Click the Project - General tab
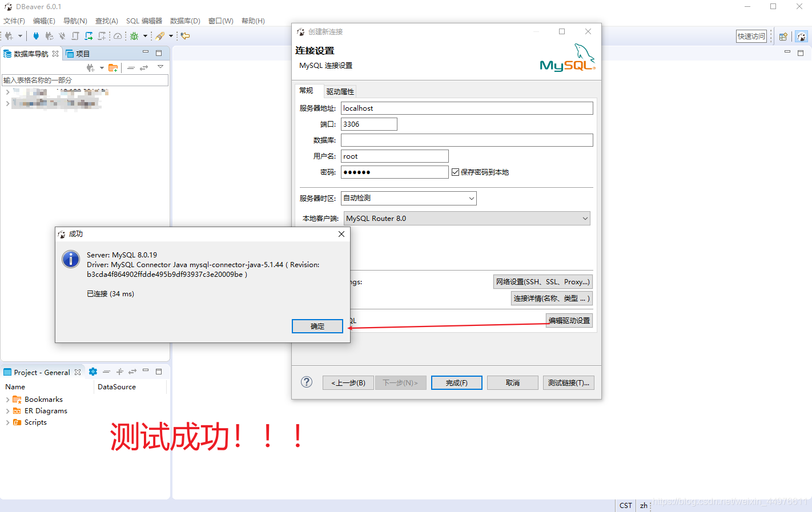 (42, 372)
